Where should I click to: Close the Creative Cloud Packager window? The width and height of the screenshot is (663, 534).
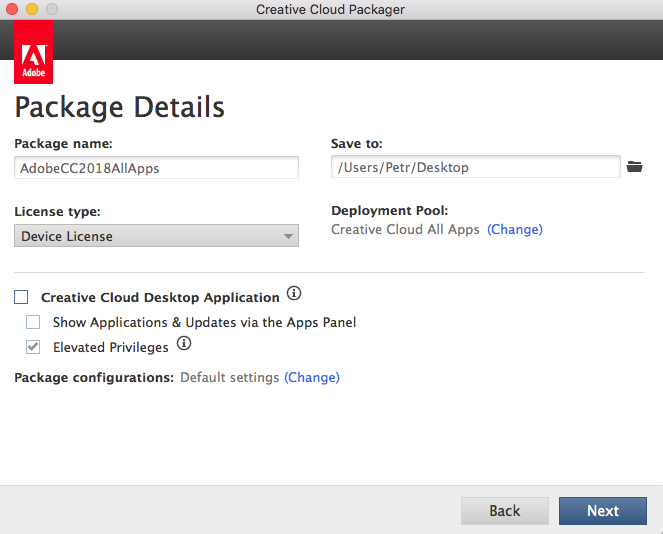click(12, 9)
